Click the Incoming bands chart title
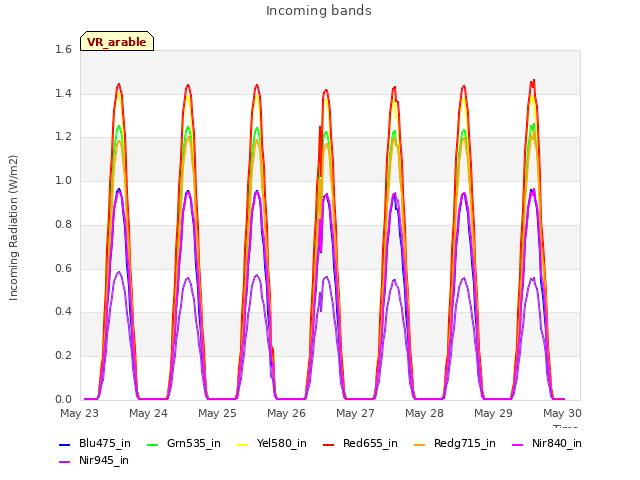The height and width of the screenshot is (480, 640). (x=319, y=11)
